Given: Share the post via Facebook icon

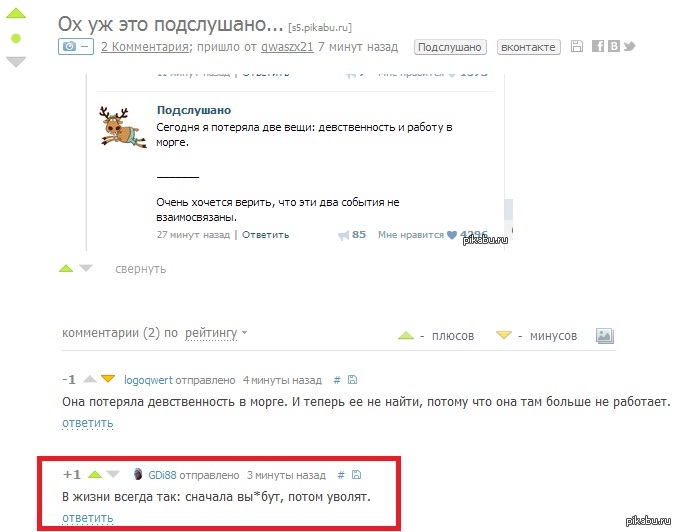Looking at the screenshot, I should (598, 46).
